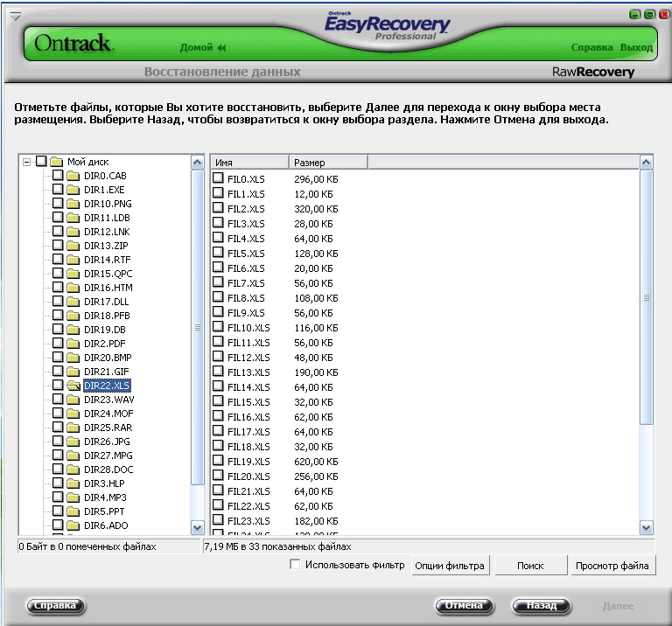The width and height of the screenshot is (672, 626).
Task: Select the FIL19.XLS checkbox
Action: [218, 460]
